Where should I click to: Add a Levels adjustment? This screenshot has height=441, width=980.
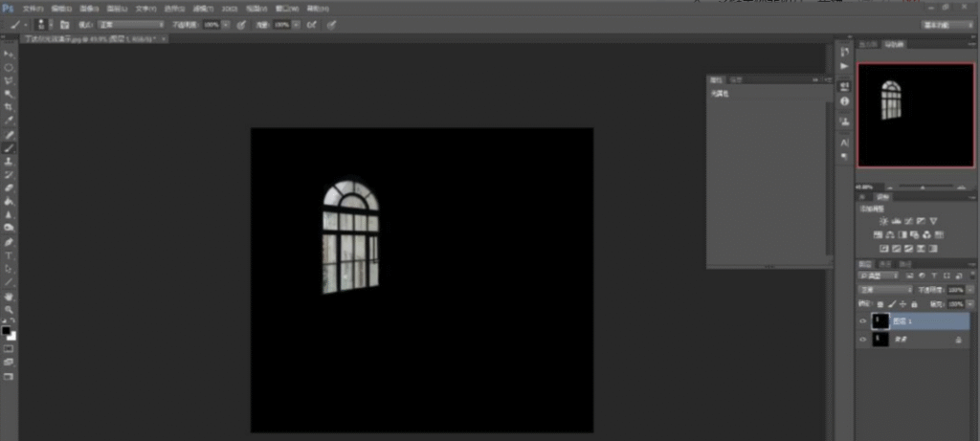click(x=896, y=221)
